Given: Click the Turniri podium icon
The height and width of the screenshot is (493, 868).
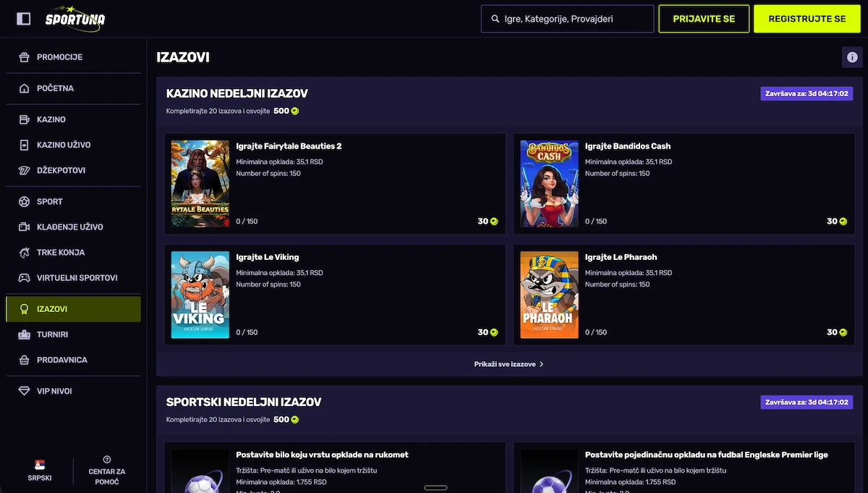Looking at the screenshot, I should (24, 334).
